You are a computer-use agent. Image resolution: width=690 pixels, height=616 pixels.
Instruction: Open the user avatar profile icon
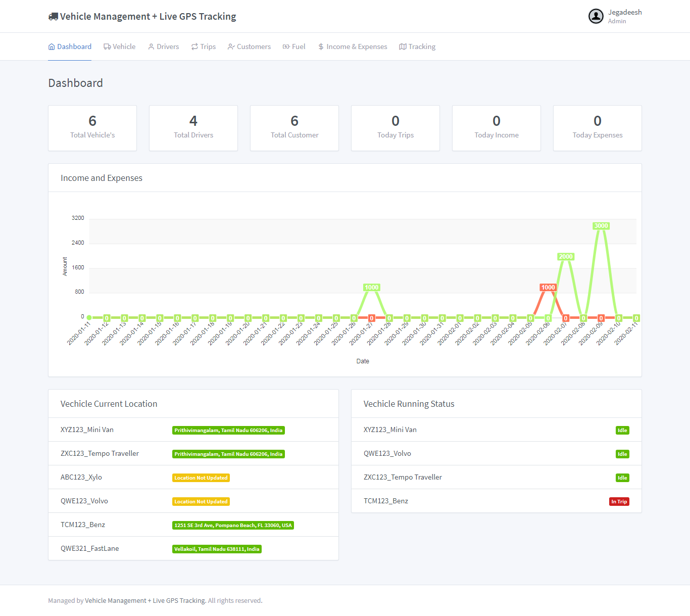point(596,16)
